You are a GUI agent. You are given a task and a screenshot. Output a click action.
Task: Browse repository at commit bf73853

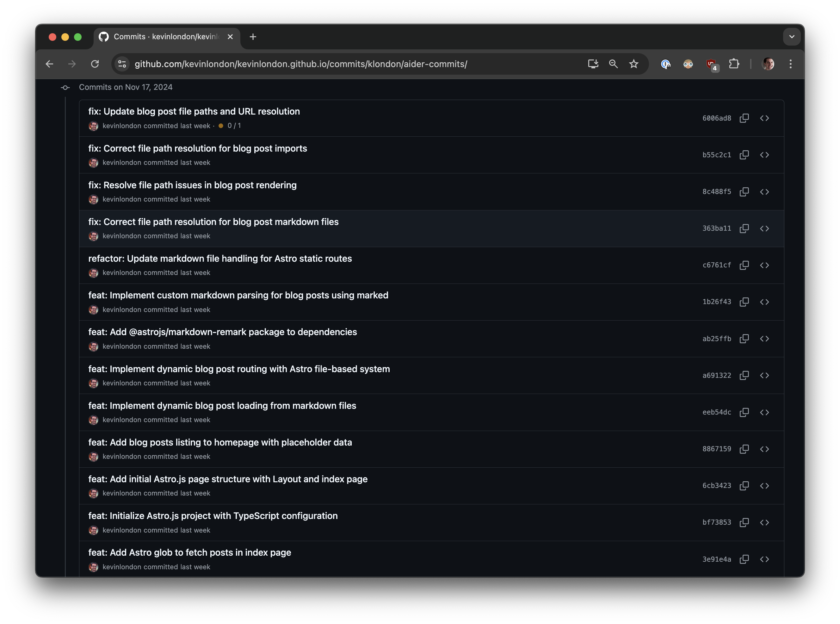coord(765,522)
